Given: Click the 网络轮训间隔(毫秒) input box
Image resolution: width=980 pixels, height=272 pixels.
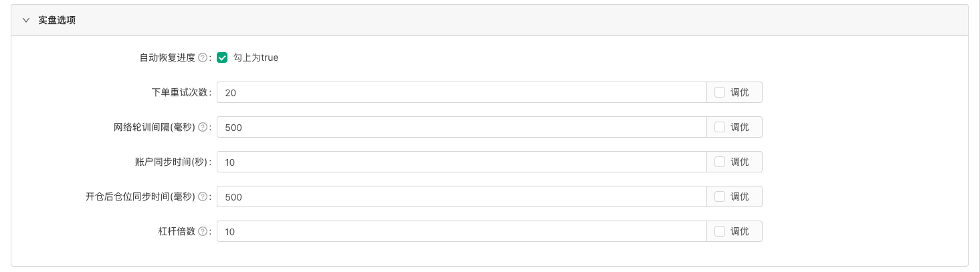Looking at the screenshot, I should [462, 128].
